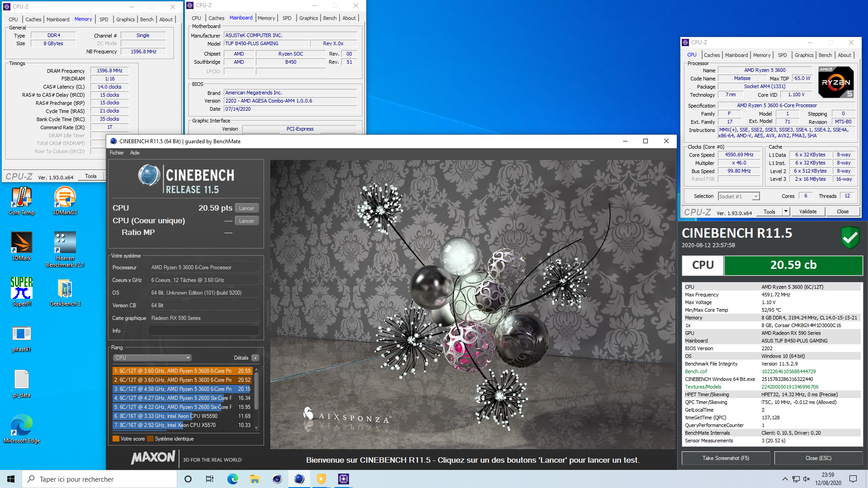Click Close (ESC) in BenchMate
The height and width of the screenshot is (488, 868).
click(x=818, y=458)
